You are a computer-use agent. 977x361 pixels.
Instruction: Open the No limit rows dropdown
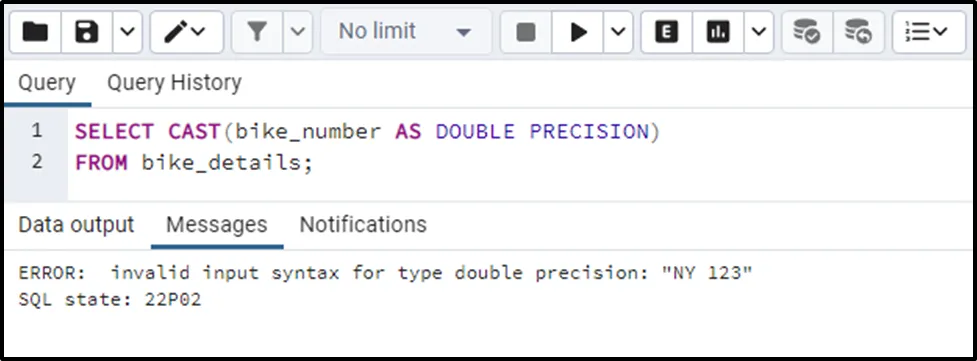[406, 31]
